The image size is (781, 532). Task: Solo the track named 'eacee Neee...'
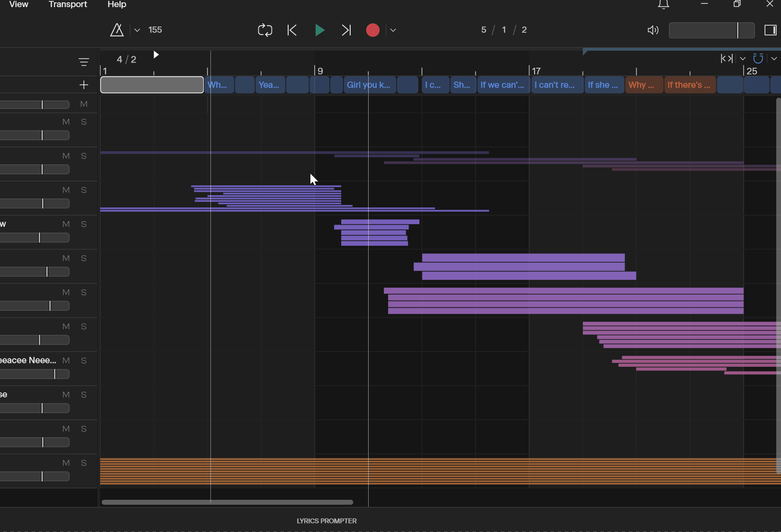point(84,361)
